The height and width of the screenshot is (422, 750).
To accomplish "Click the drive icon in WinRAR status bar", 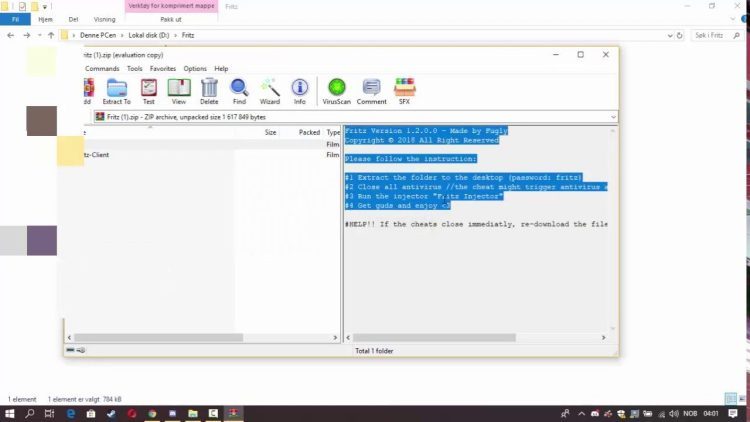I will [x=70, y=350].
